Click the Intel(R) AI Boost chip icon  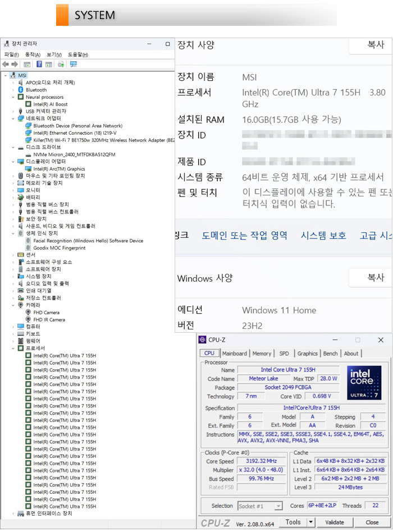28,104
